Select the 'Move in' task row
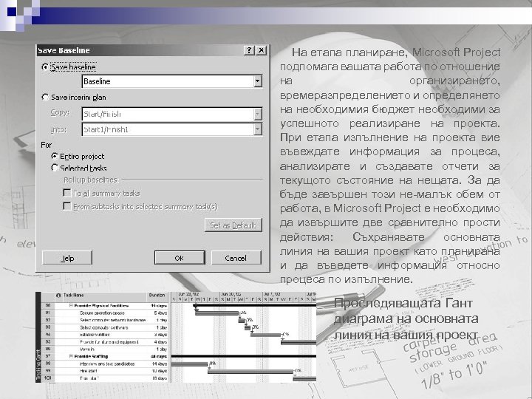 [x=87, y=349]
